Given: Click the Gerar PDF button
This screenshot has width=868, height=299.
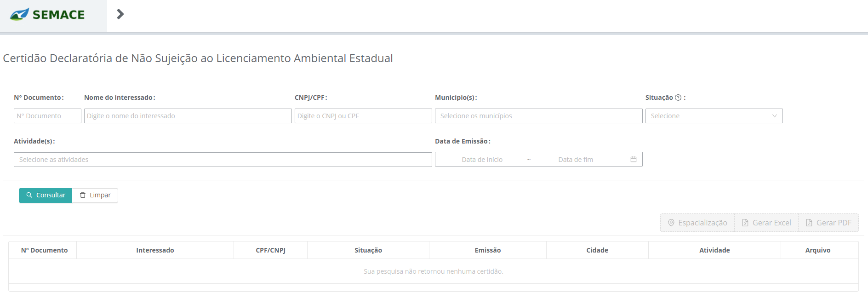Looking at the screenshot, I should pos(828,223).
